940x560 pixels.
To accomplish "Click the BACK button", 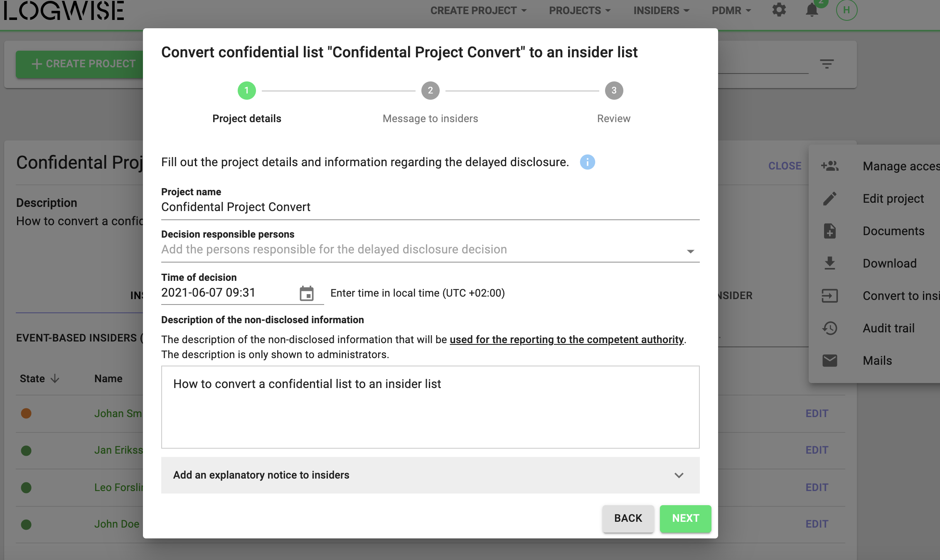I will coord(628,518).
